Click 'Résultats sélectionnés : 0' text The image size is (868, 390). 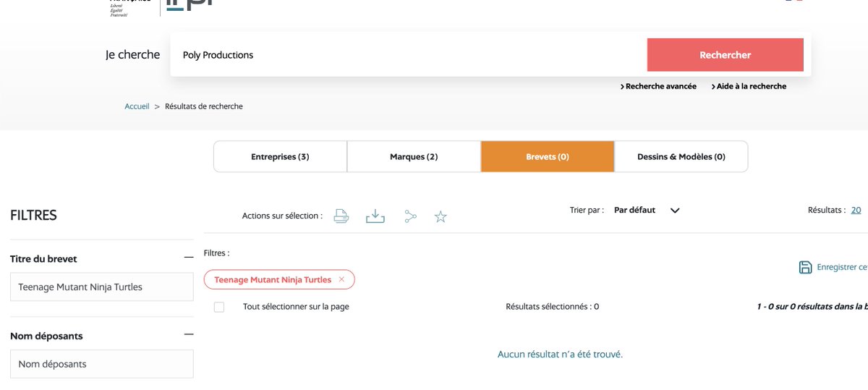click(553, 307)
